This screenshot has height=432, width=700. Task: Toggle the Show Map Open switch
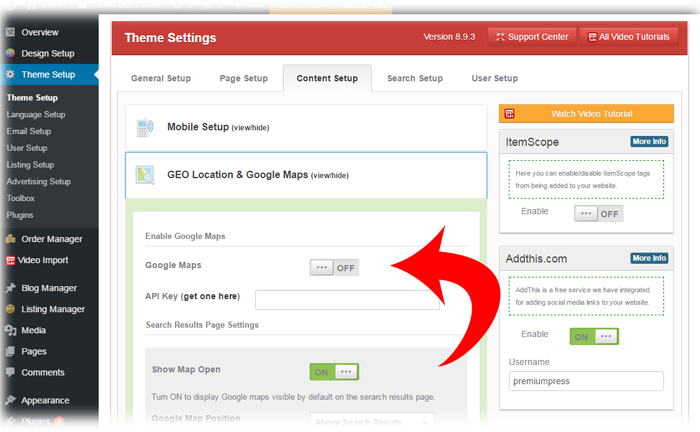(333, 371)
